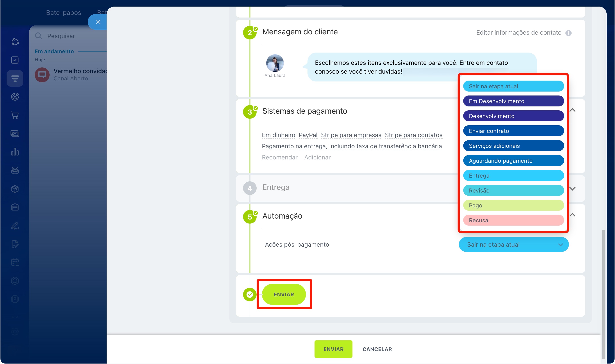Click the info icon beside contact edit link
615x364 pixels.
568,33
